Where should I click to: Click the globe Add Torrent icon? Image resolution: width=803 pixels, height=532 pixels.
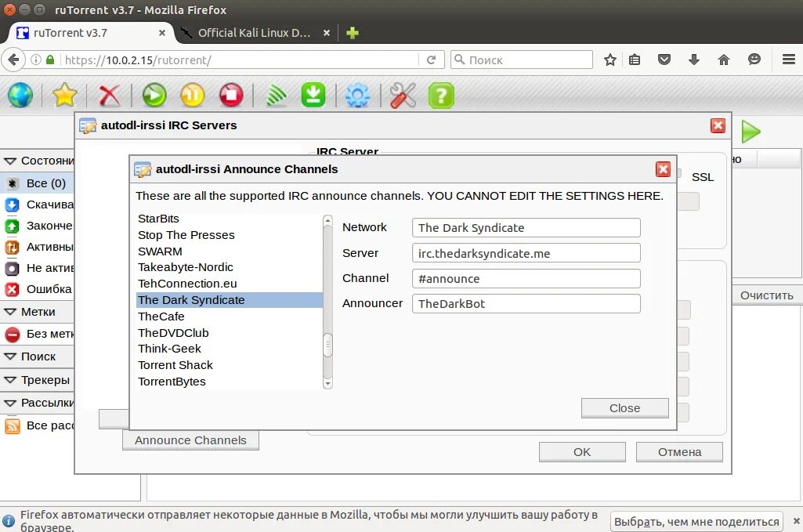[x=20, y=96]
